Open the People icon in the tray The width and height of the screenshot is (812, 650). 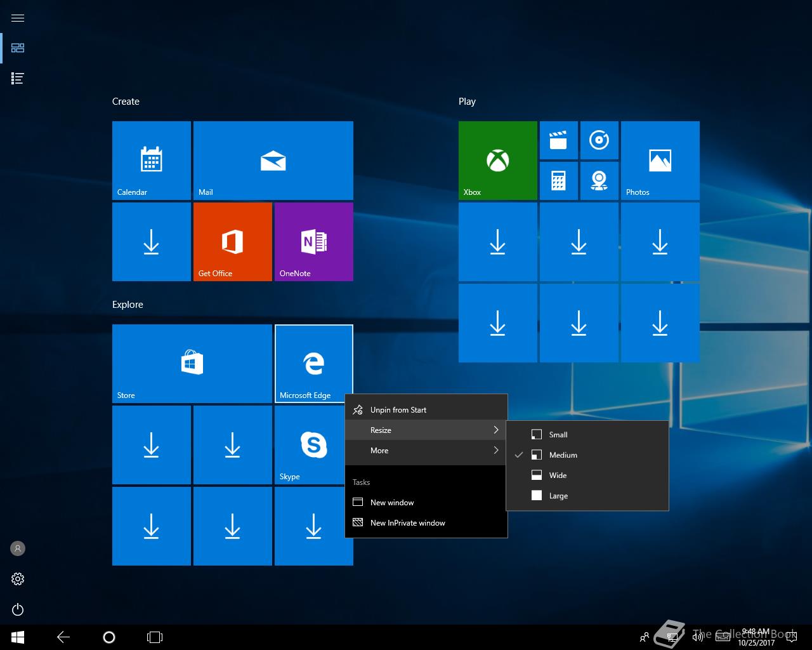point(645,637)
